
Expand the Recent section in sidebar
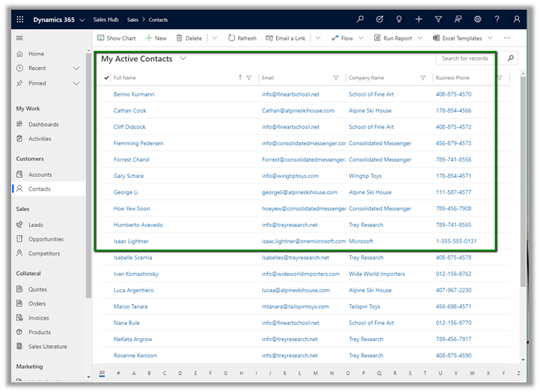pos(76,68)
